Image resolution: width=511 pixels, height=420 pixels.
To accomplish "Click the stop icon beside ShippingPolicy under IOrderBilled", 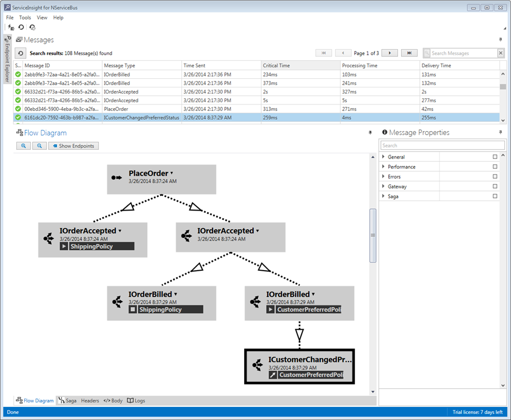I will pos(133,310).
